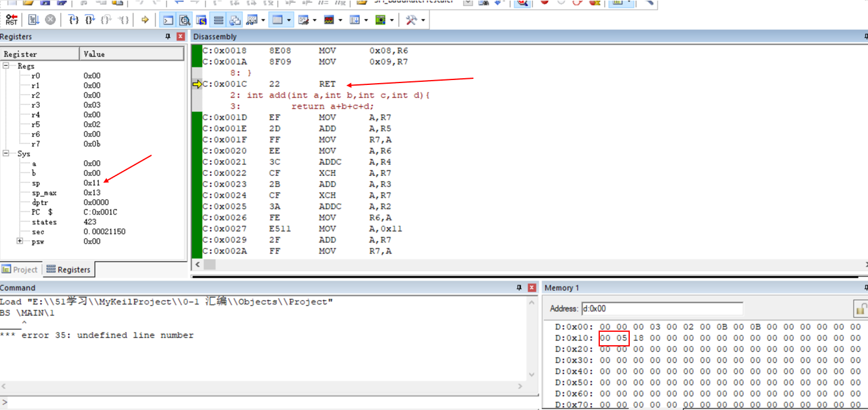Screen dimensions: 868x410
Task: Expand the Trace windows dropdown arrow
Action: click(x=366, y=20)
